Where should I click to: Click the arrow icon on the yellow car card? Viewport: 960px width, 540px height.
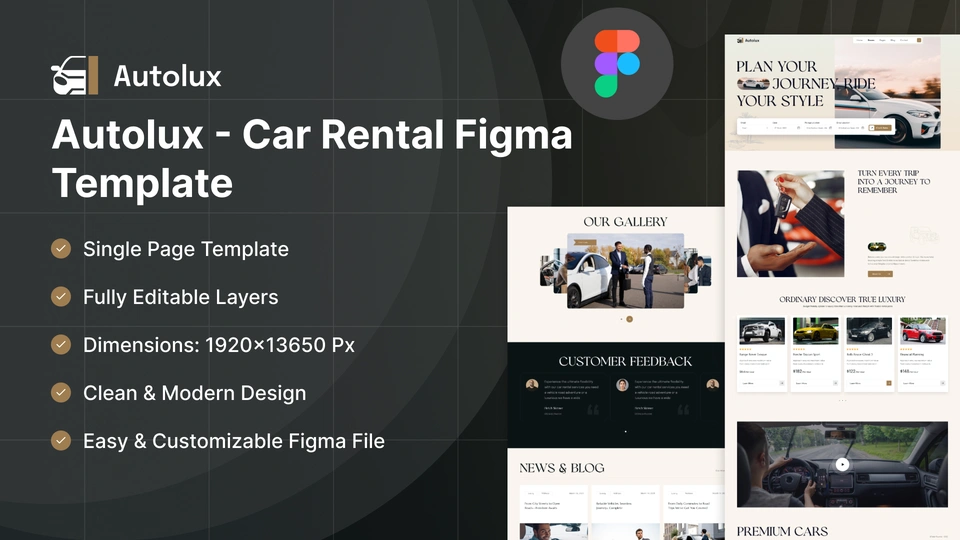[x=836, y=383]
